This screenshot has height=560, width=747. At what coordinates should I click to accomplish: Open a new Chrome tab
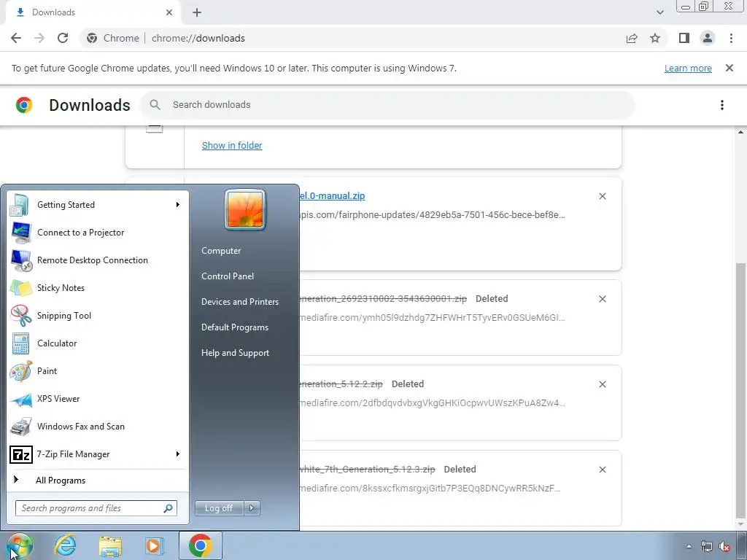[x=197, y=12]
